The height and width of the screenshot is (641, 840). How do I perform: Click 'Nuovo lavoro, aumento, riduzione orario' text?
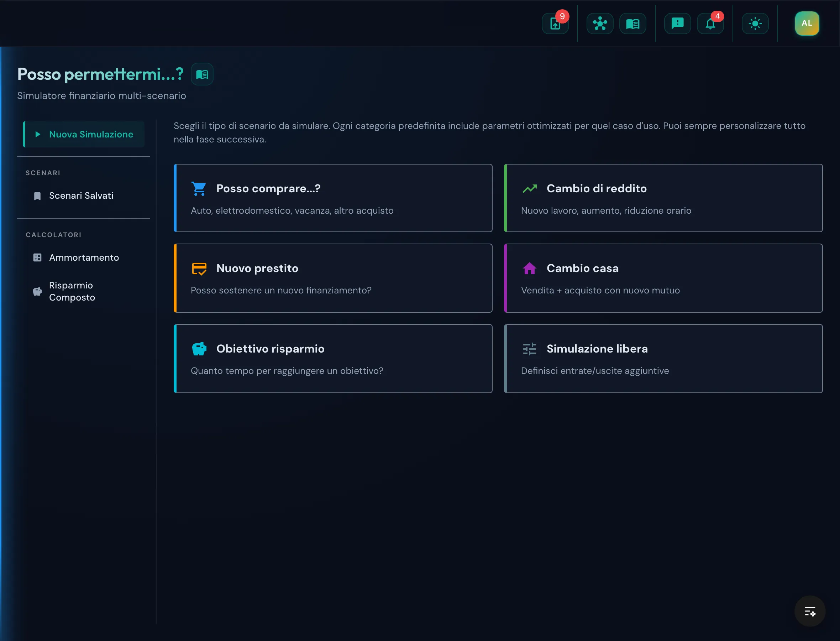click(606, 210)
